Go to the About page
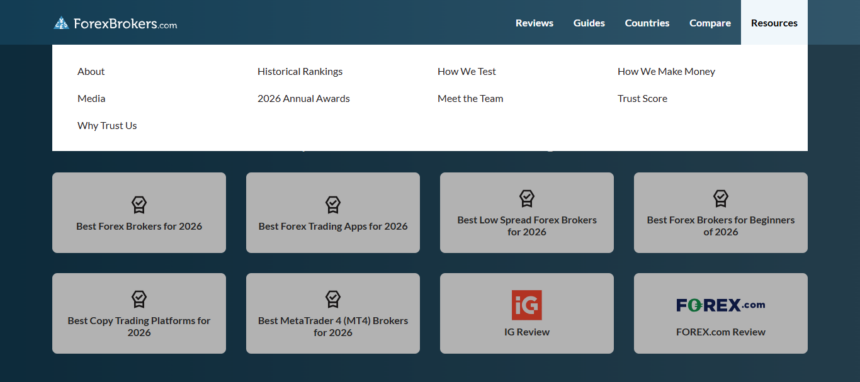This screenshot has height=382, width=860. pyautogui.click(x=91, y=71)
